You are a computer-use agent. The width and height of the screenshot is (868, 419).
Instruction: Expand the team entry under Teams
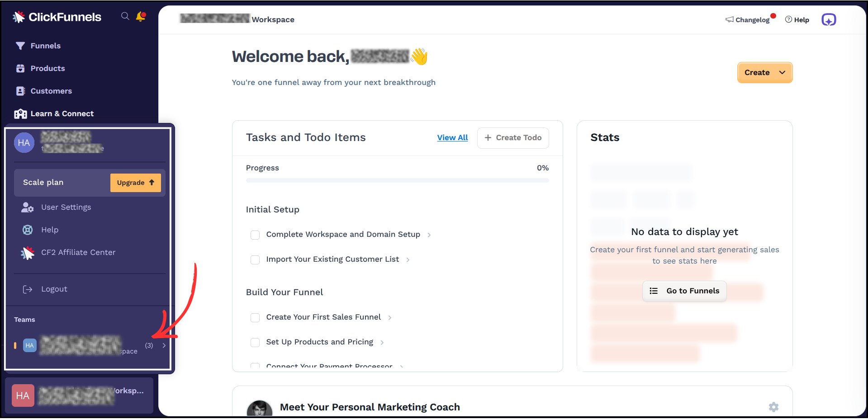point(164,345)
